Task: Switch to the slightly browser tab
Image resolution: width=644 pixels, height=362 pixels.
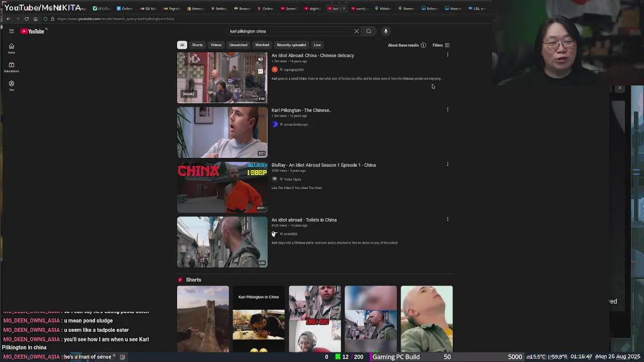Action: (x=312, y=9)
